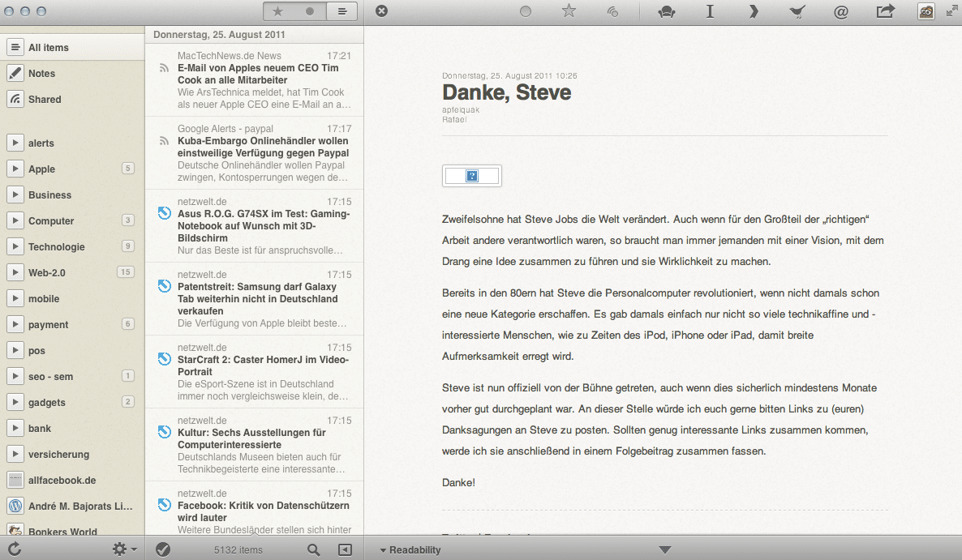
Task: Click missing image placeholder
Action: pos(472,176)
